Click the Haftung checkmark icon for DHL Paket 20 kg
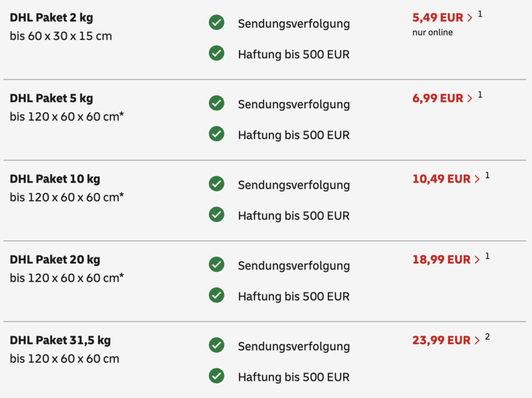This screenshot has height=398, width=532. point(216,296)
